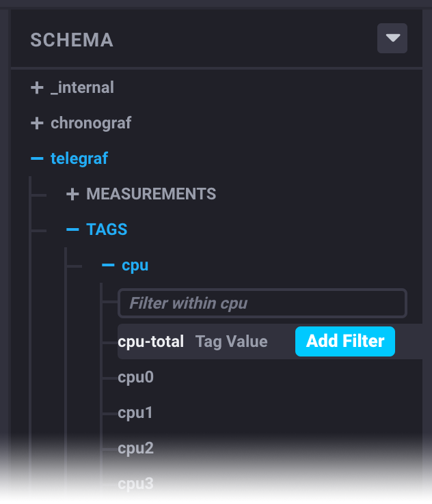Image resolution: width=432 pixels, height=504 pixels.
Task: Select the cpu-total tag value
Action: (151, 341)
